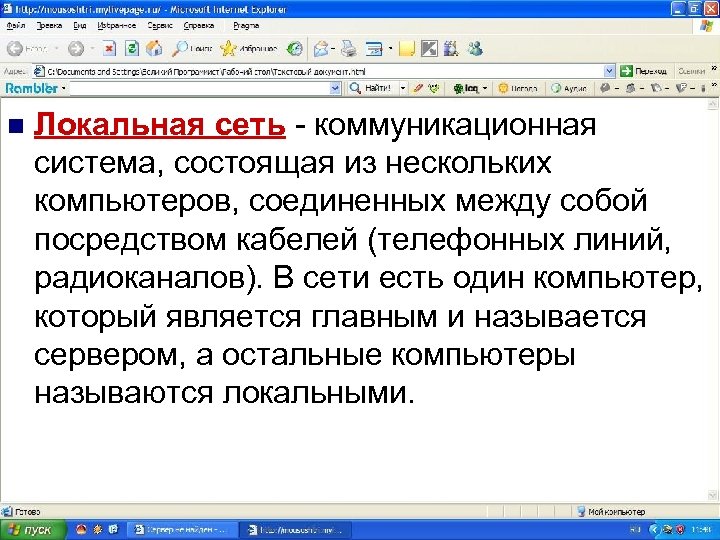The width and height of the screenshot is (720, 540).
Task: Click the Forward arrow button
Action: [76, 48]
